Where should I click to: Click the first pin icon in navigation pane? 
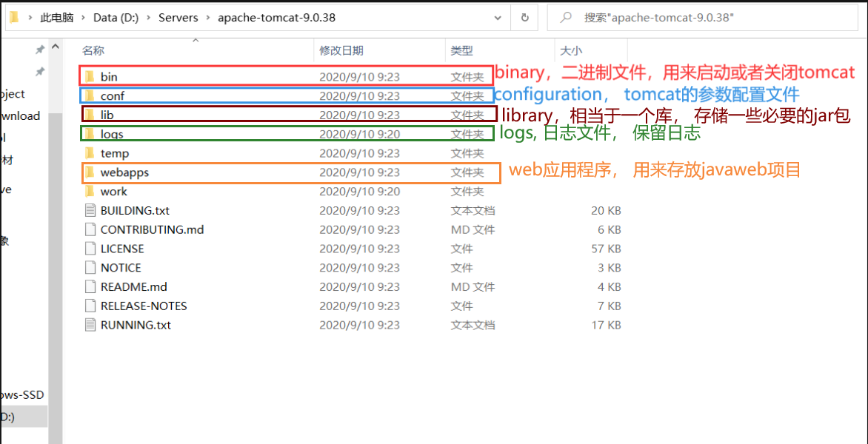tap(40, 50)
